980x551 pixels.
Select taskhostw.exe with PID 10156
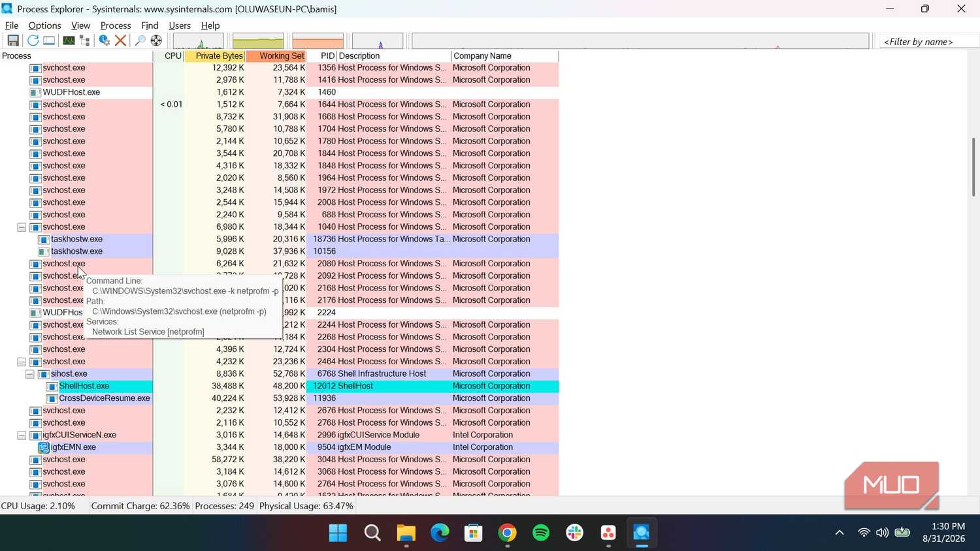pyautogui.click(x=280, y=251)
